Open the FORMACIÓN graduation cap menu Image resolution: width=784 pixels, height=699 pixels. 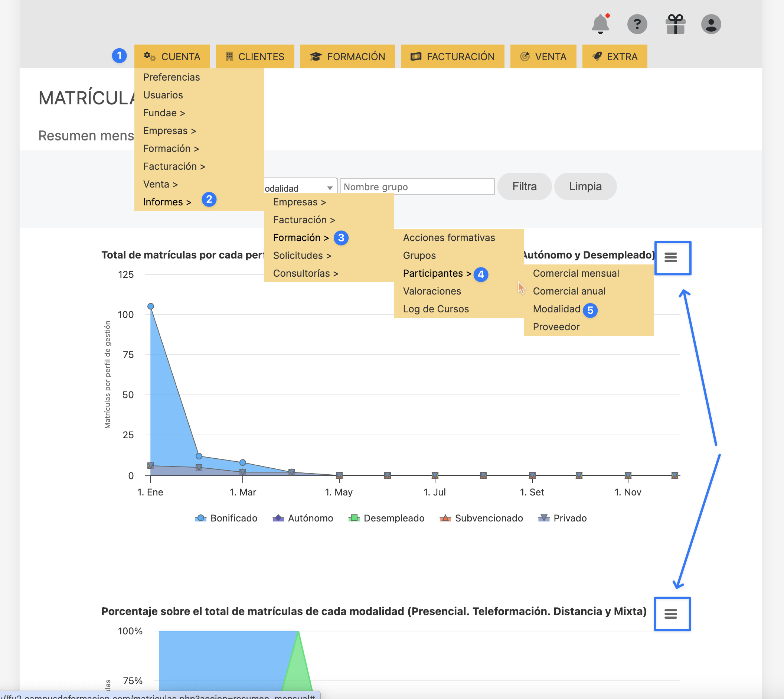pyautogui.click(x=347, y=56)
